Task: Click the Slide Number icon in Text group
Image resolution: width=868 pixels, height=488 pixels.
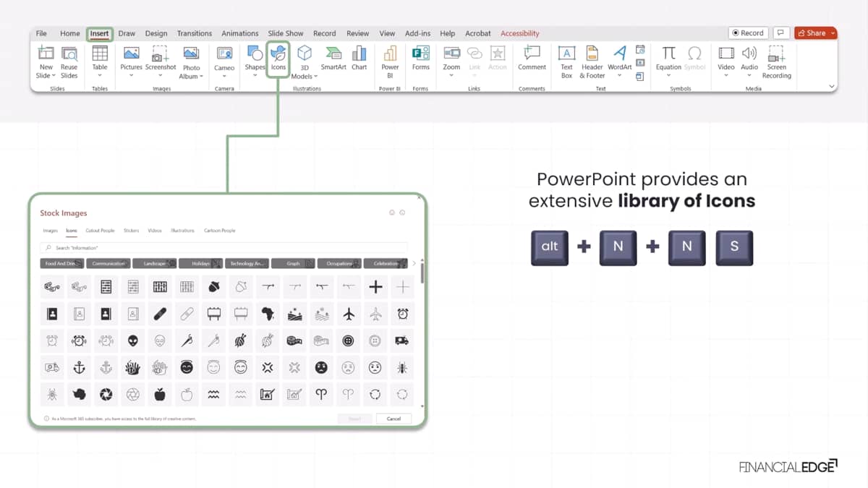Action: tap(640, 63)
